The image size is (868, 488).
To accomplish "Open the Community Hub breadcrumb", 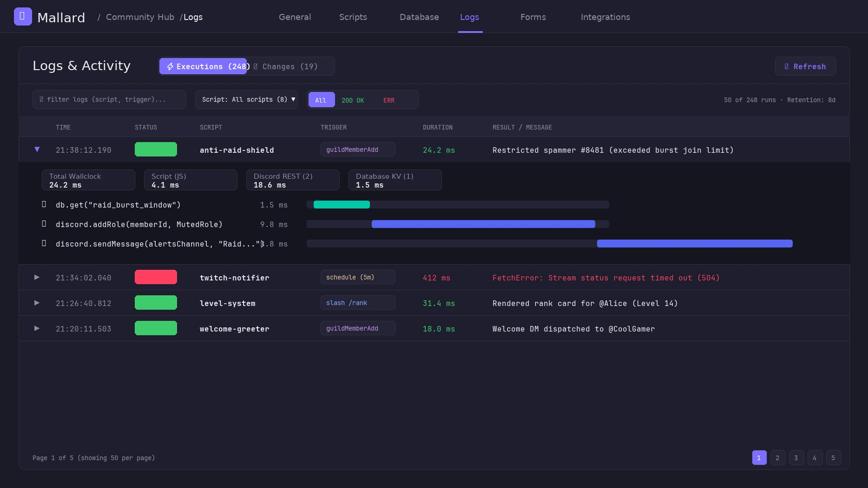I will [x=140, y=17].
